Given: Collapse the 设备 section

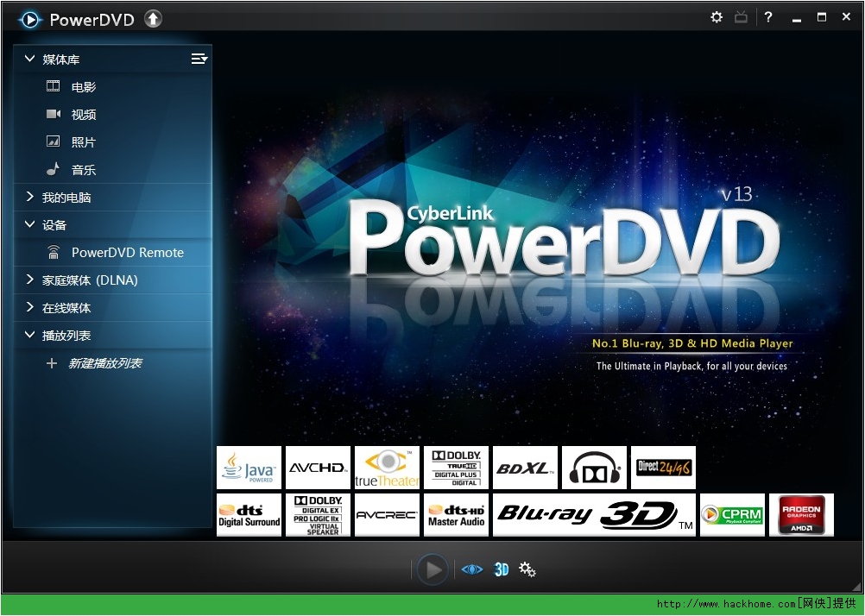Looking at the screenshot, I should [30, 224].
